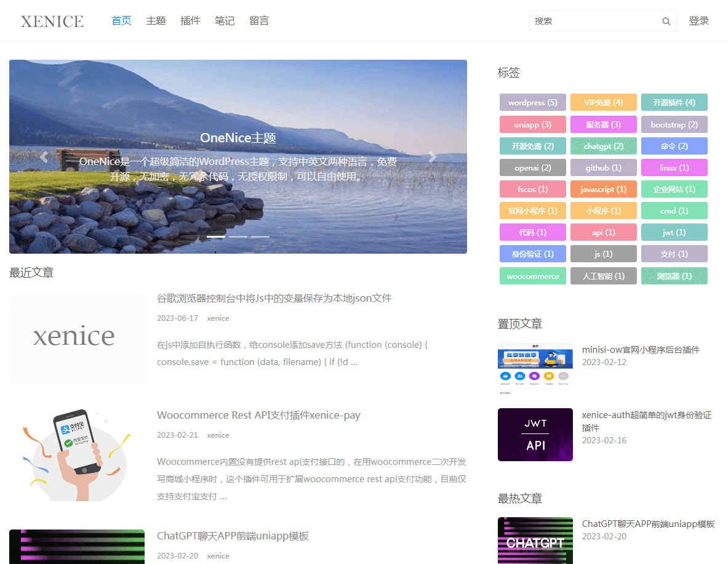Click the carousel previous arrow

click(x=44, y=156)
